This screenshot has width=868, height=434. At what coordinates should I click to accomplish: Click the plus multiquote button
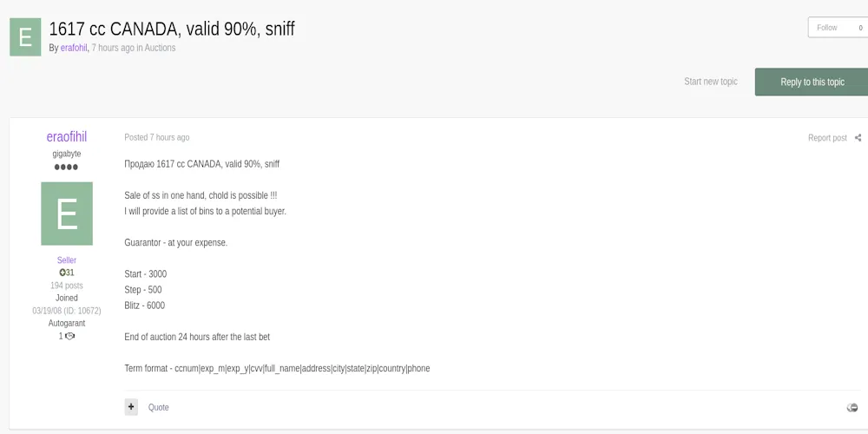tap(131, 406)
